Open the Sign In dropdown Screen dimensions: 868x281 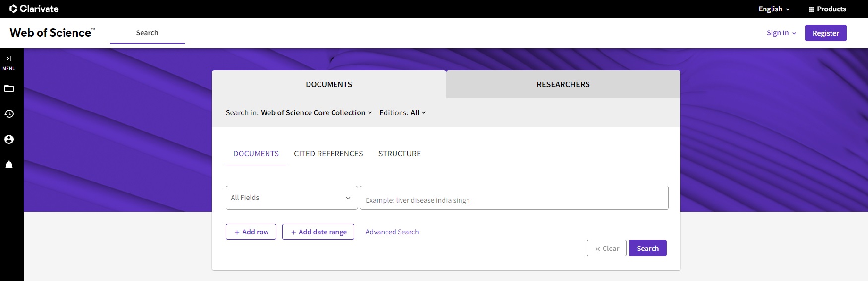[781, 33]
